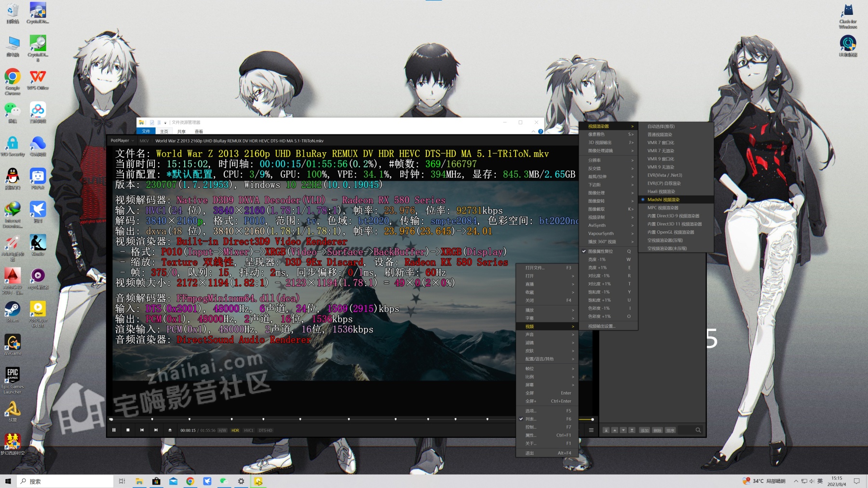868x488 pixels.
Task: Expand the 声音 submenu
Action: pyautogui.click(x=546, y=334)
